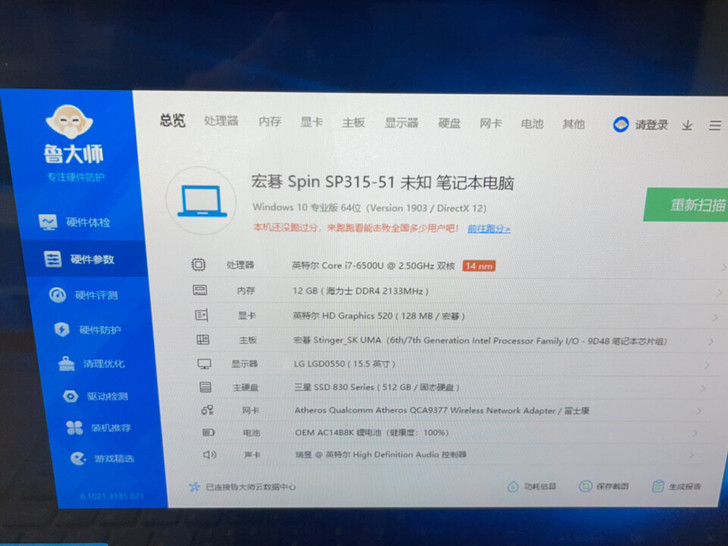Viewport: 728px width, 546px height.
Task: Open 游戏精选 games section
Action: click(102, 459)
